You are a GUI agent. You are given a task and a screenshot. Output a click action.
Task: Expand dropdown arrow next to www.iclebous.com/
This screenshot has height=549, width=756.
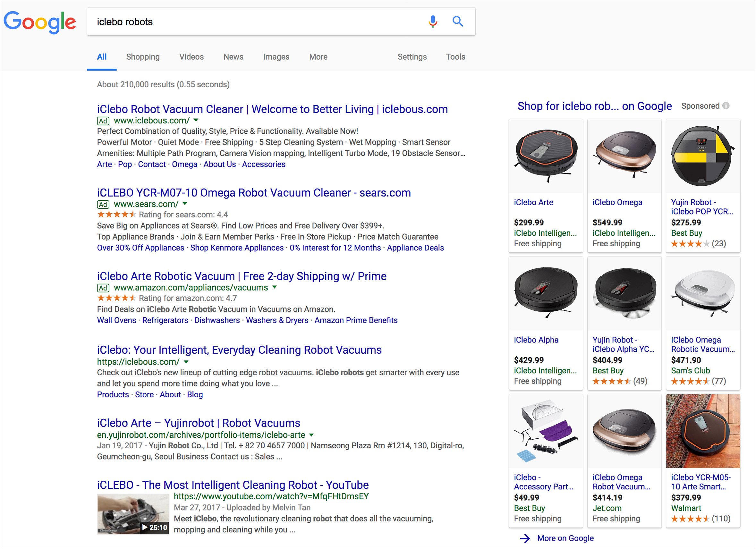tap(196, 120)
